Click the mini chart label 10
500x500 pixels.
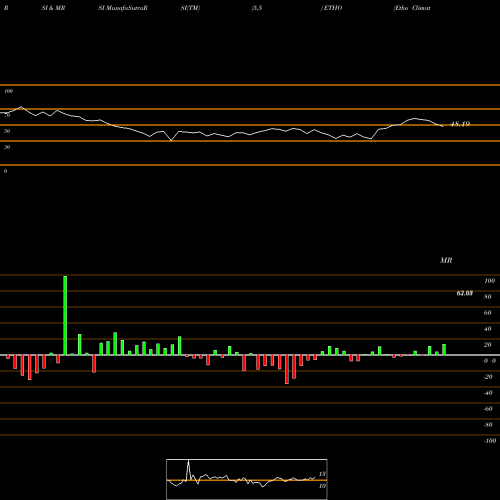point(322,486)
